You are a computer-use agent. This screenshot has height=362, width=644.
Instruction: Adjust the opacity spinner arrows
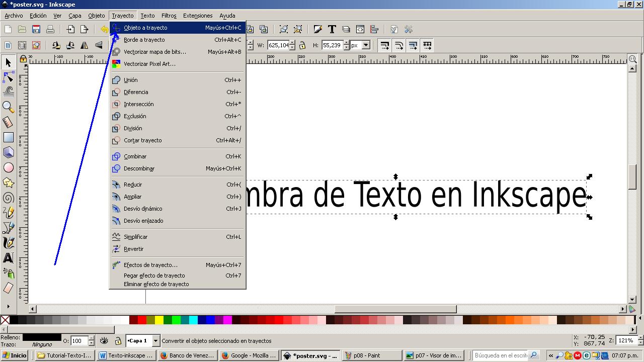tap(91, 341)
